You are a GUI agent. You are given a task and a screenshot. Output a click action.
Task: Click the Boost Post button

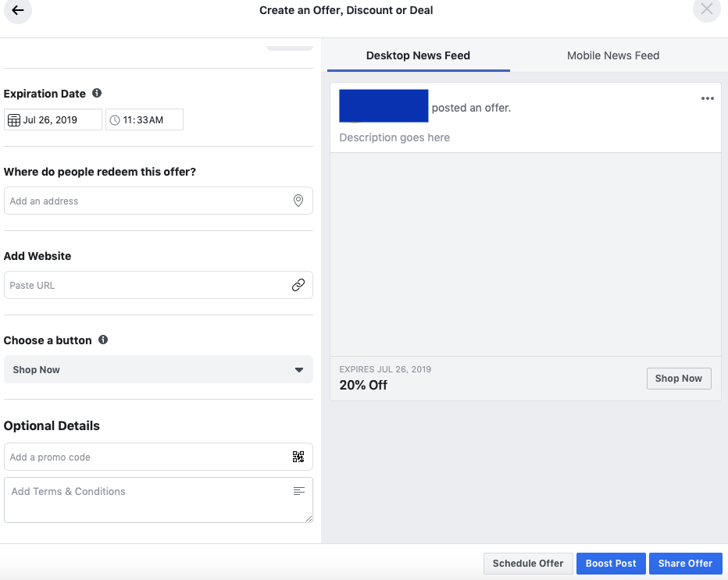[x=611, y=564]
